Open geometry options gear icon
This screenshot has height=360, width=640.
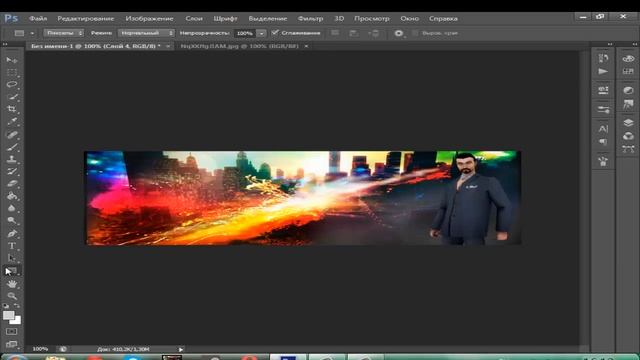[x=399, y=33]
